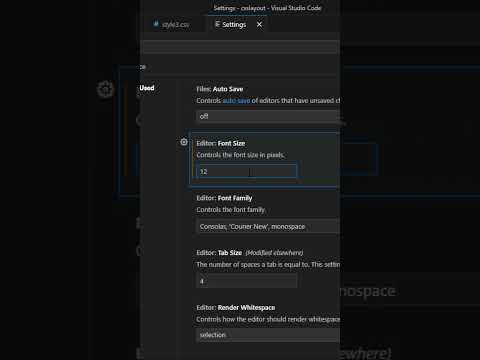Click the Settings tab icon

tap(217, 24)
